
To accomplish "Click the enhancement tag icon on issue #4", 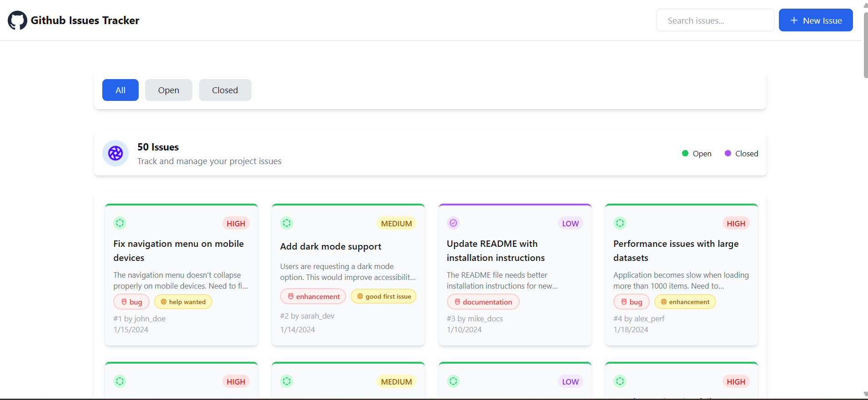I will pyautogui.click(x=664, y=302).
